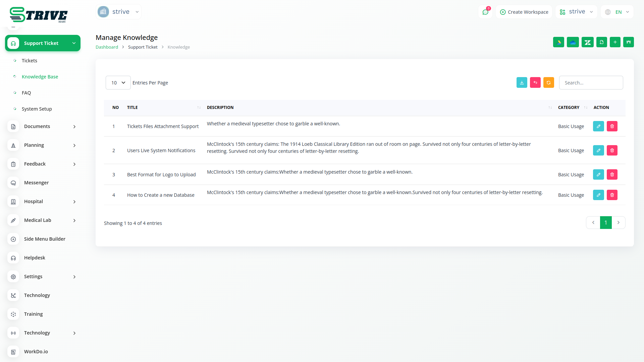Open the messages chat icon in header
Image resolution: width=644 pixels, height=362 pixels.
pos(485,12)
